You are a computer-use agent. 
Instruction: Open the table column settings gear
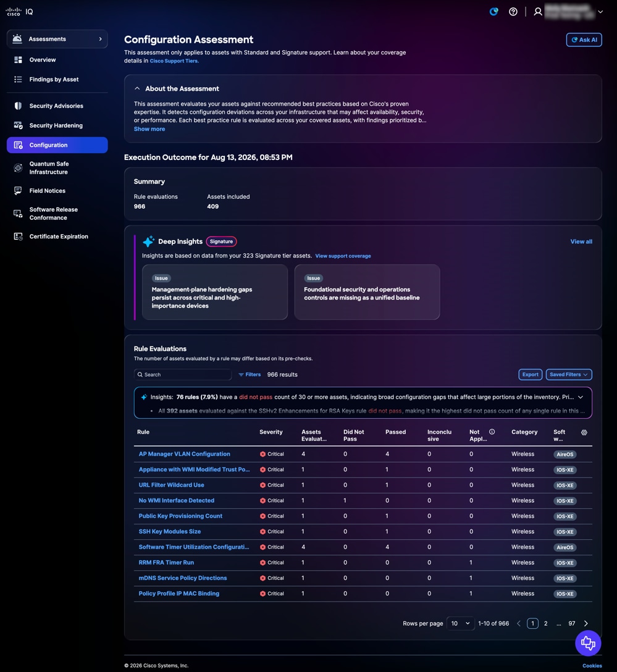pos(584,432)
